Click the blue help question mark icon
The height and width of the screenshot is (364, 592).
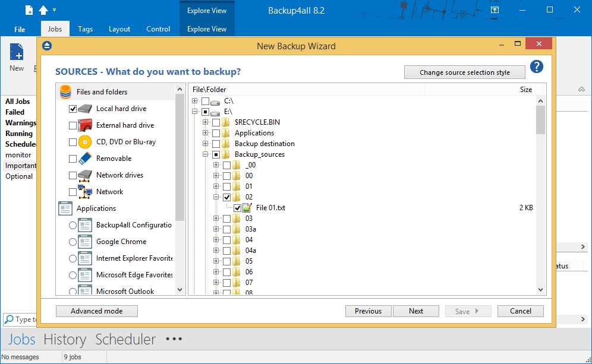click(537, 67)
